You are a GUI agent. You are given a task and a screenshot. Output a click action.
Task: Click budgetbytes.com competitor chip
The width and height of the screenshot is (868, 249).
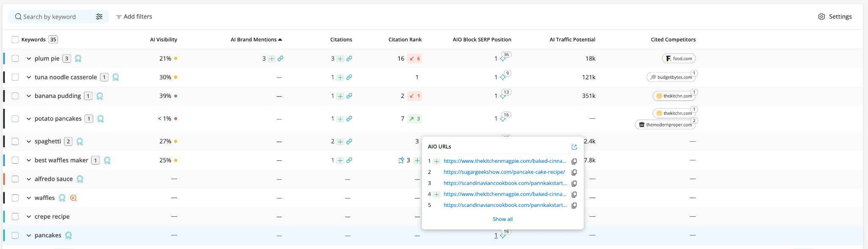point(671,77)
